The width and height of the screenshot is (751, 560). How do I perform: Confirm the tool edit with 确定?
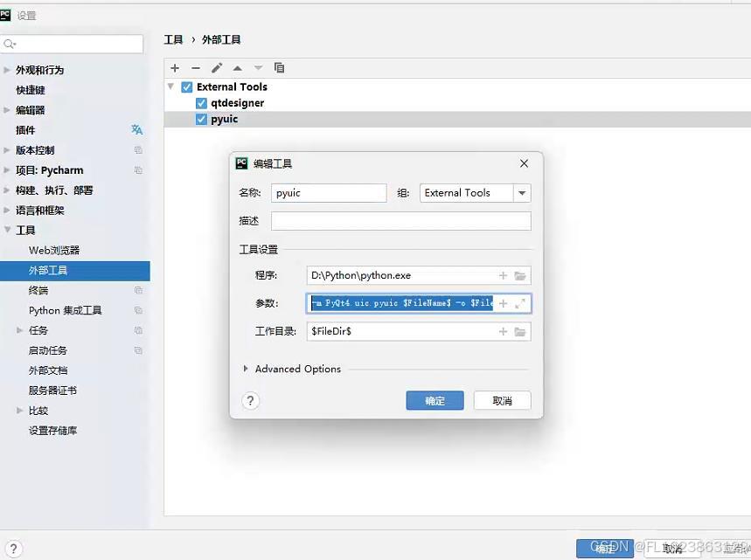click(x=435, y=401)
